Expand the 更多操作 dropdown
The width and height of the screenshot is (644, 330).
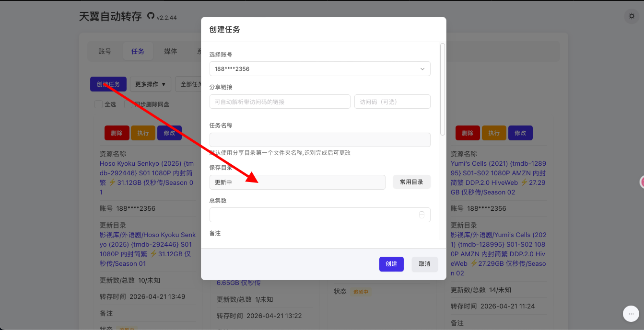(150, 84)
